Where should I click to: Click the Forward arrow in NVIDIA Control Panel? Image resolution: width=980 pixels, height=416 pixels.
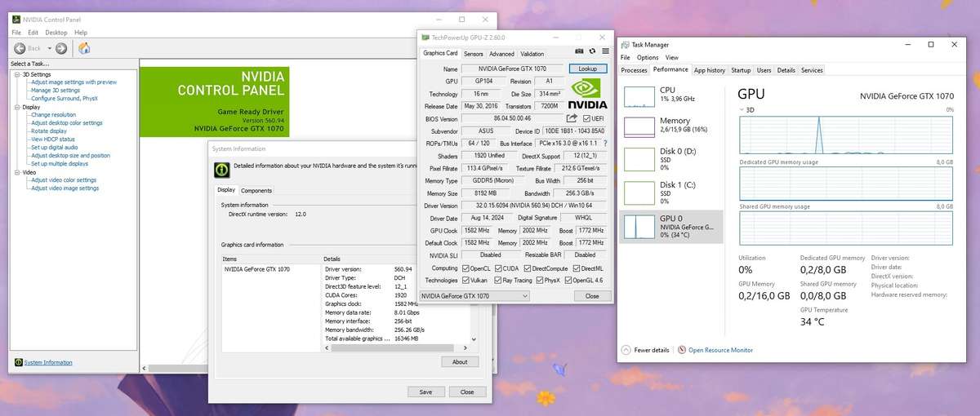pyautogui.click(x=61, y=48)
